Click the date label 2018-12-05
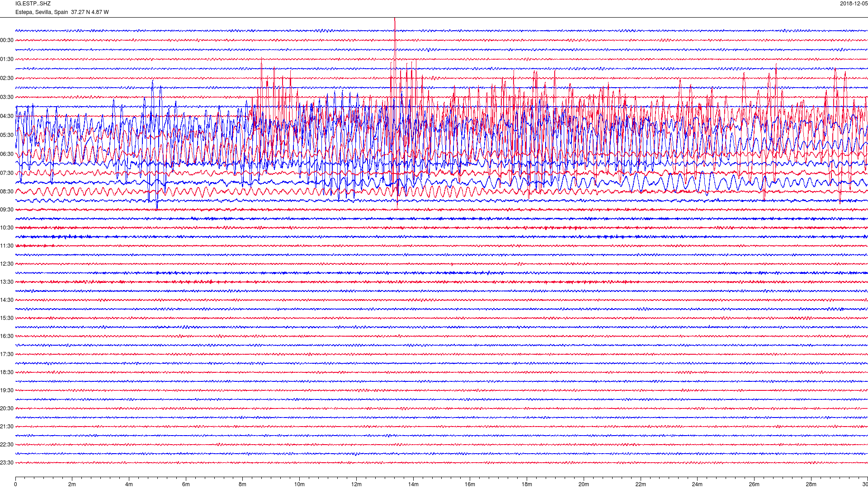The height and width of the screenshot is (488, 868). pos(854,4)
